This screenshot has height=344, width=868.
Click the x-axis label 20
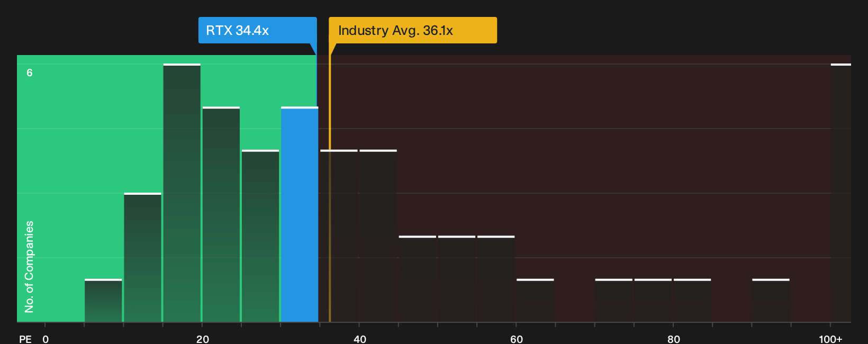tap(202, 339)
